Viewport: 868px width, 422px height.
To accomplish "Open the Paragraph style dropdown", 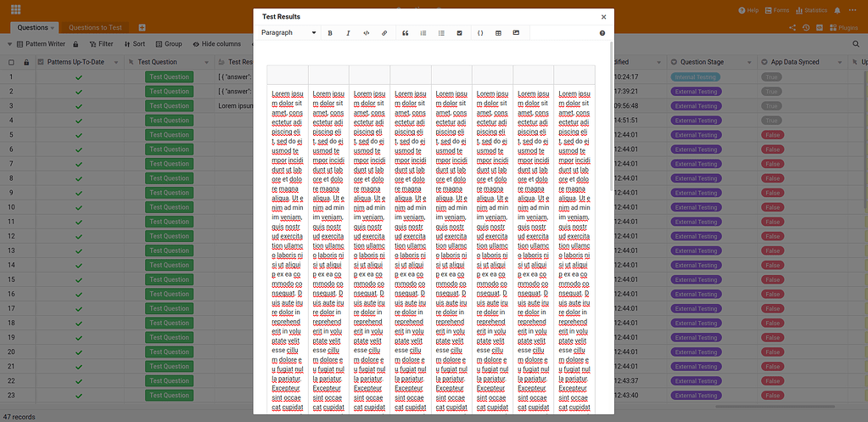I will (288, 32).
